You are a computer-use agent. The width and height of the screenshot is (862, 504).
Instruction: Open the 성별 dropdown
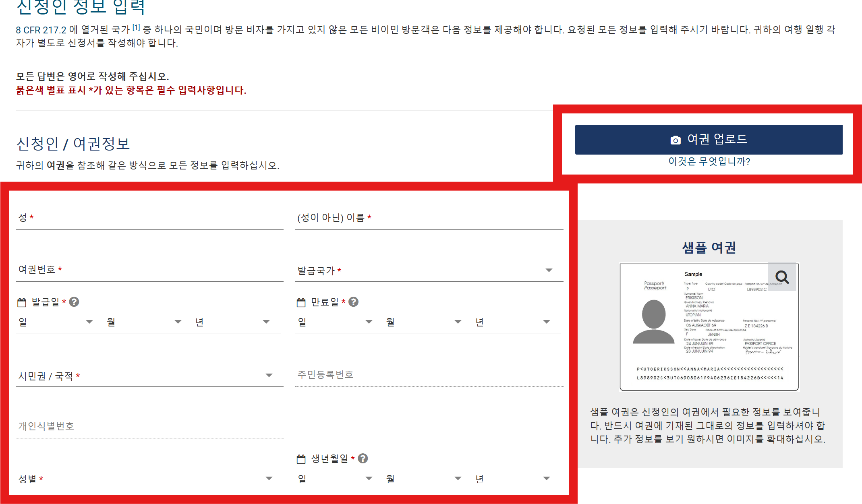coord(269,478)
